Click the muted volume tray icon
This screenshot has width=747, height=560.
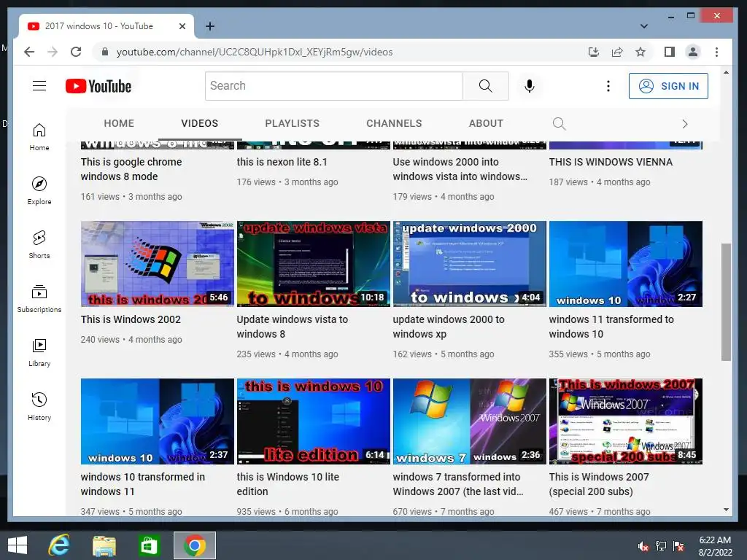click(x=643, y=546)
